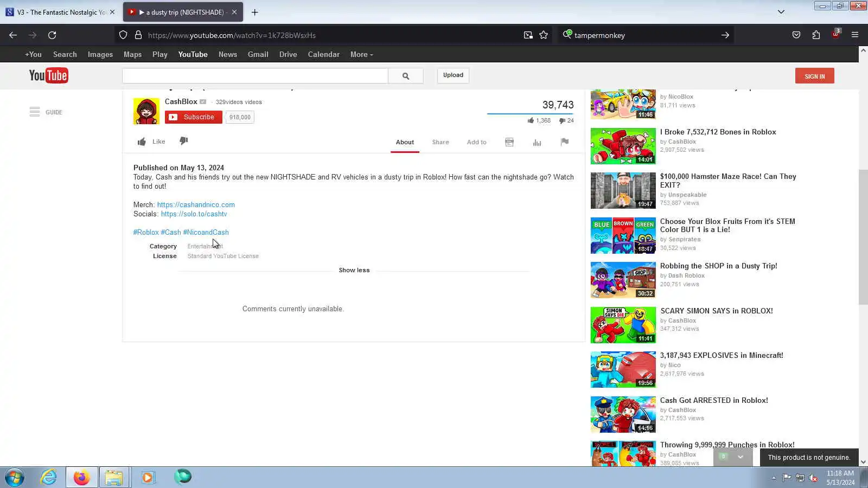Image resolution: width=868 pixels, height=488 pixels.
Task: Launch Internet Explorer from the taskbar
Action: [x=49, y=477]
